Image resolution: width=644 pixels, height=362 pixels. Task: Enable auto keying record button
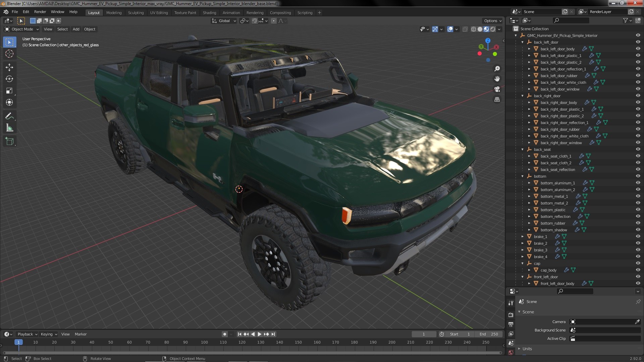224,334
